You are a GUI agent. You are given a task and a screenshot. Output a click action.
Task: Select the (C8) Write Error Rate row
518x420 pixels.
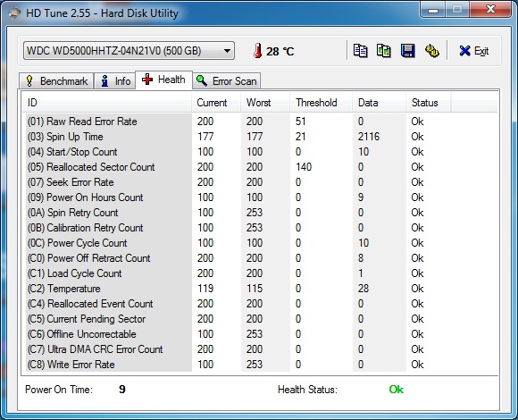(260, 365)
